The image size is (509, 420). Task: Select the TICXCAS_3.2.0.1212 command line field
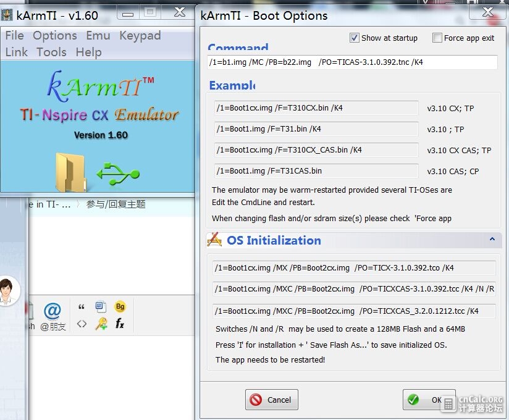pos(354,311)
